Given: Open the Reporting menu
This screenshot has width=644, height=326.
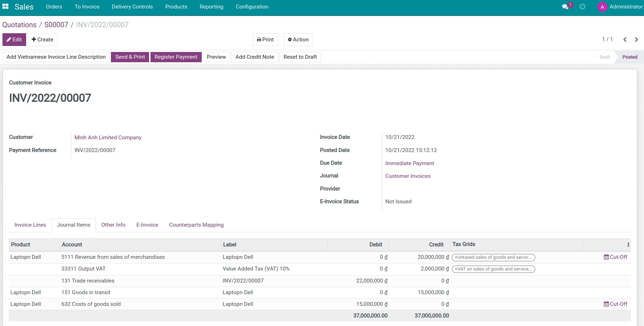Looking at the screenshot, I should pos(211,6).
